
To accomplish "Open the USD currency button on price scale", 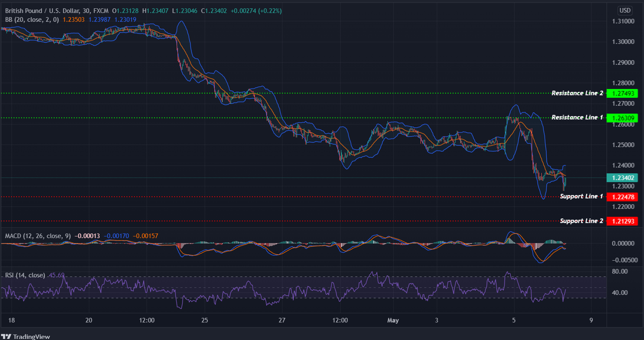I will point(625,11).
